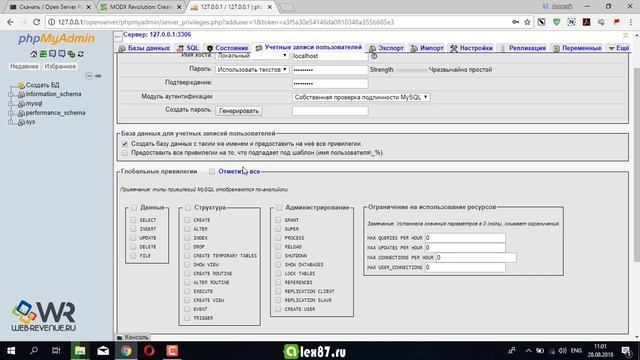Click the password confirmation field

click(x=330, y=83)
